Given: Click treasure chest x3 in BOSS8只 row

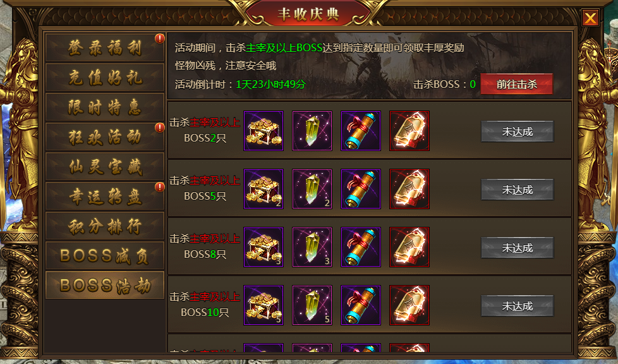Looking at the screenshot, I should [x=264, y=247].
